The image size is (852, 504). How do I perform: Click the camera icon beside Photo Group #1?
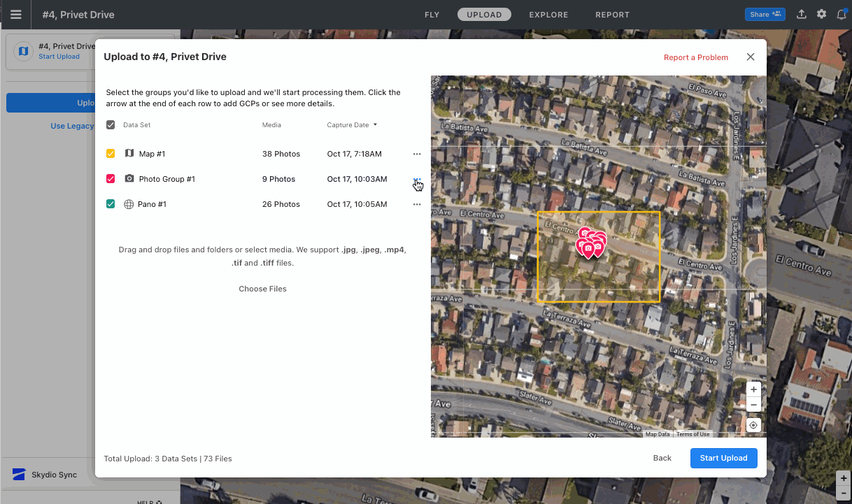(129, 178)
